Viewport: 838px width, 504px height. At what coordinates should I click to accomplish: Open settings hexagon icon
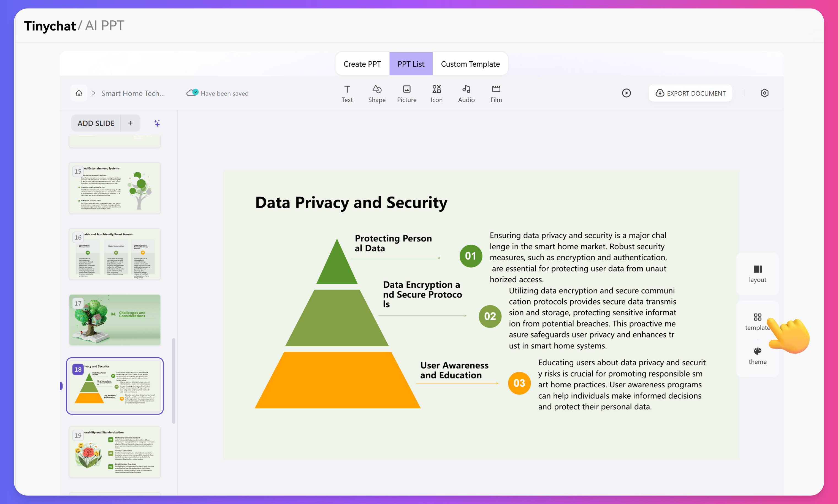764,93
